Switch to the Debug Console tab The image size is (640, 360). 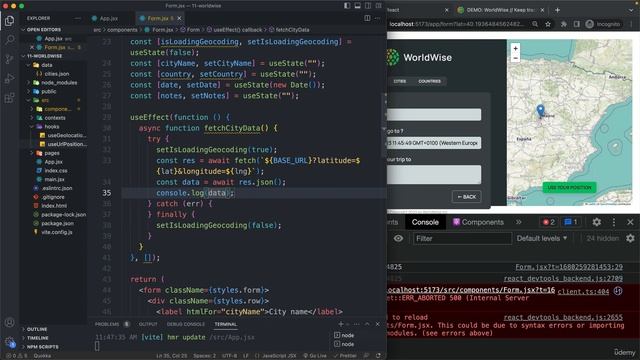186,324
